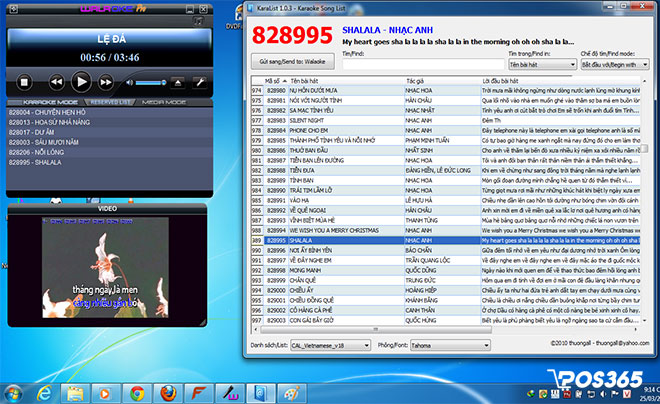Viewport: 660px width, 404px height.
Task: Open the Tìm trong/Find in dropdown
Action: [x=543, y=64]
